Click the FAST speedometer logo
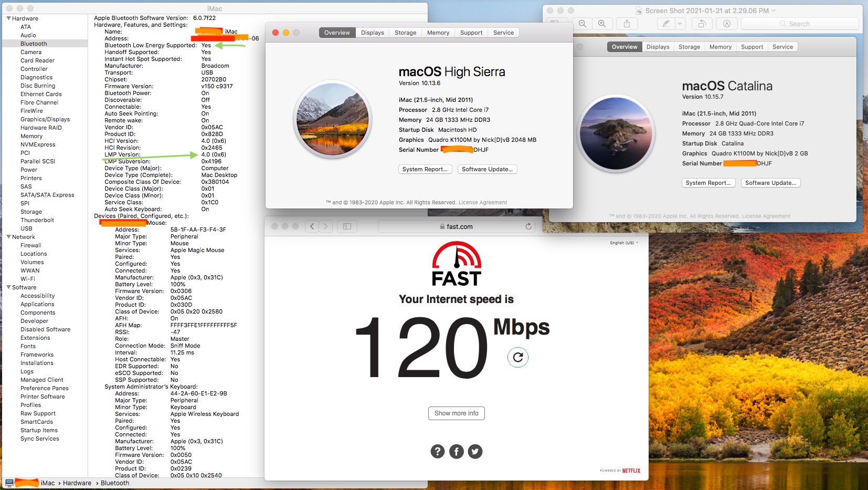This screenshot has height=490, width=868. pyautogui.click(x=457, y=263)
